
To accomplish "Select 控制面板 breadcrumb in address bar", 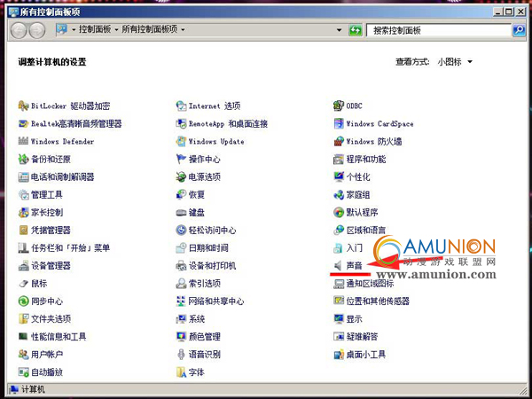I will 95,30.
